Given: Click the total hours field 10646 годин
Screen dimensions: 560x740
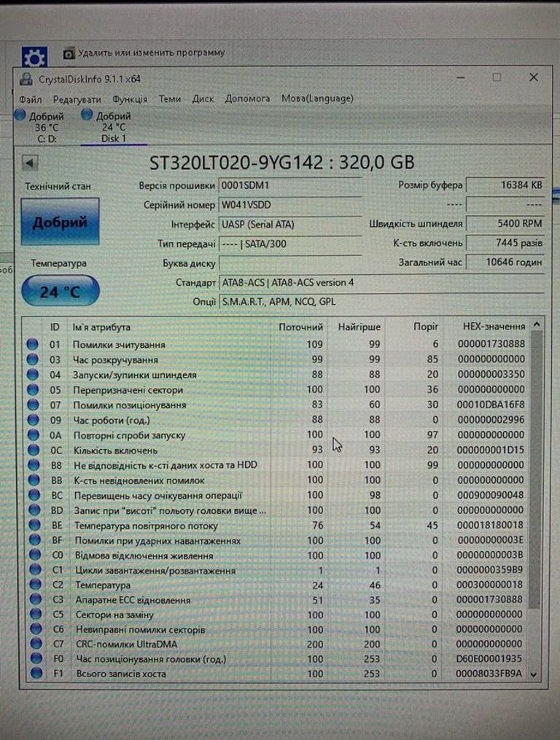Looking at the screenshot, I should pos(505,262).
